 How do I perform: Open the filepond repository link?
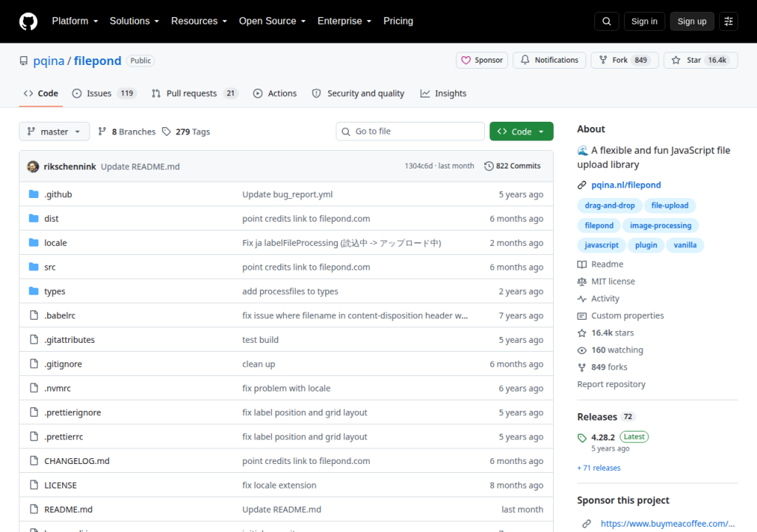pos(98,61)
